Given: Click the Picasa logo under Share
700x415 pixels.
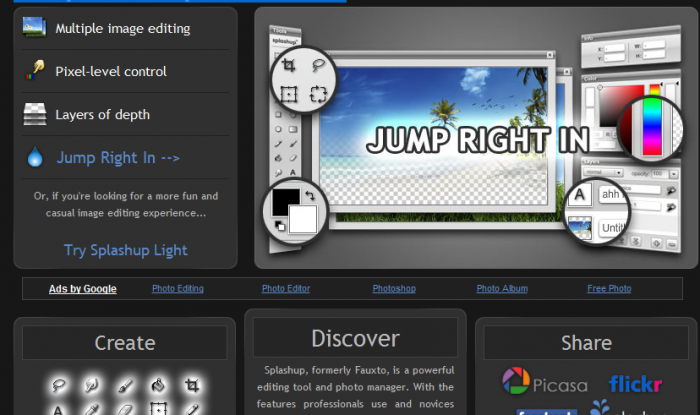Looking at the screenshot, I should pos(545,382).
